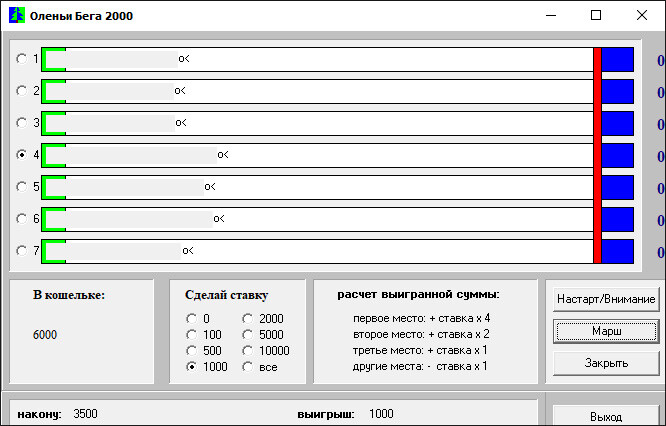Click 'второе место: + ставка x 2' line
The height and width of the screenshot is (426, 666).
(x=421, y=334)
